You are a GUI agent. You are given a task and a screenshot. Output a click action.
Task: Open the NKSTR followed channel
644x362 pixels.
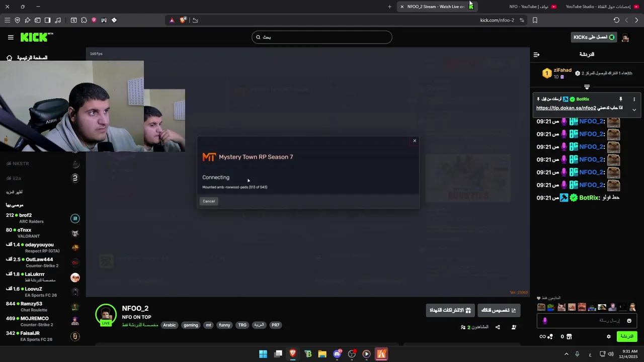(43, 164)
